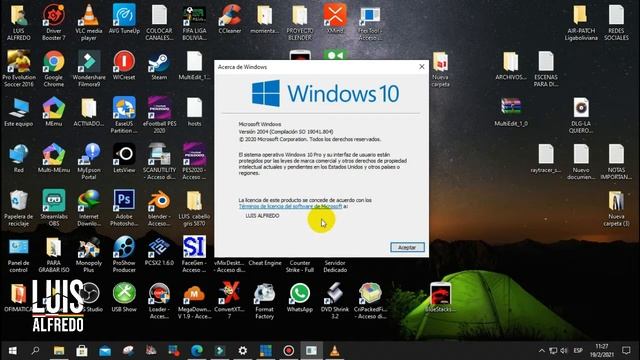Open taskbar clock showing 11:27

(602, 351)
